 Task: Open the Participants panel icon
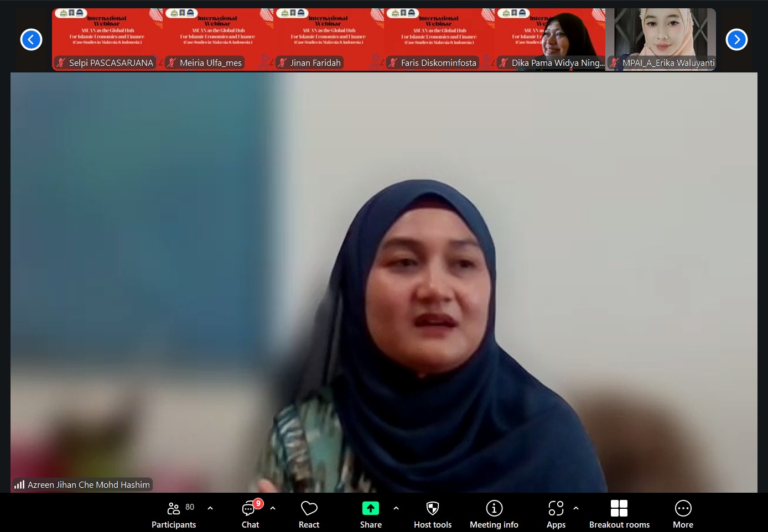point(174,508)
